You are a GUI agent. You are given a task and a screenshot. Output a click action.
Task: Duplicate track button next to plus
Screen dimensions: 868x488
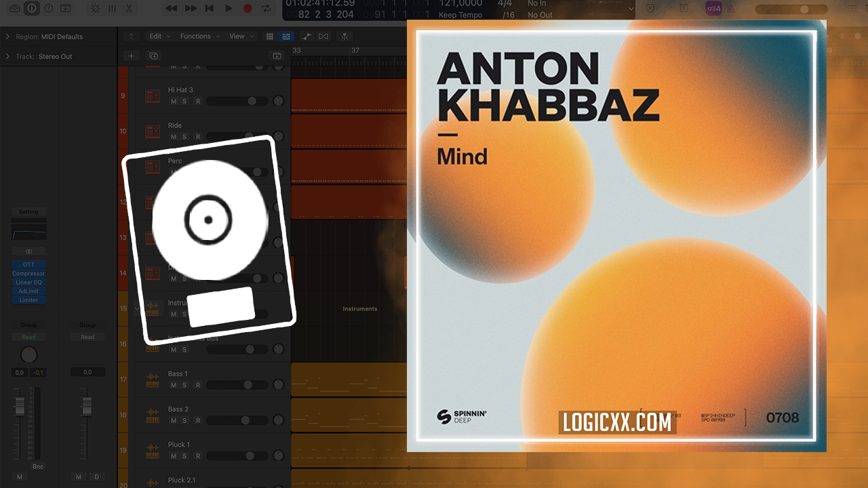coord(153,56)
